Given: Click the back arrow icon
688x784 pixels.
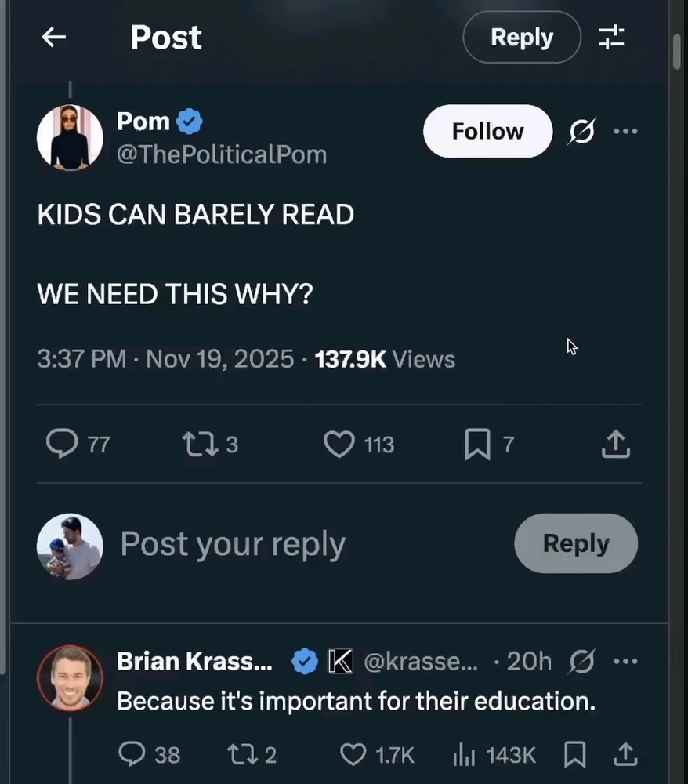Looking at the screenshot, I should click(x=53, y=37).
